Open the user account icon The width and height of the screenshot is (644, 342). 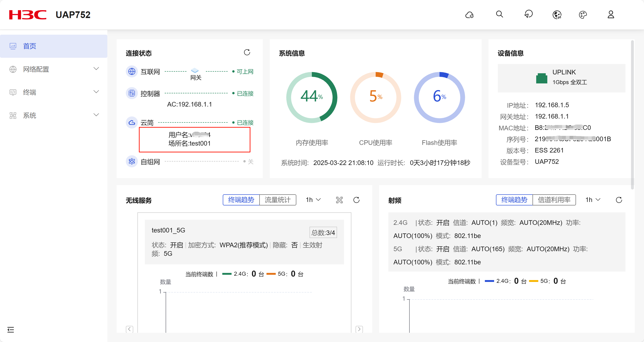click(611, 15)
